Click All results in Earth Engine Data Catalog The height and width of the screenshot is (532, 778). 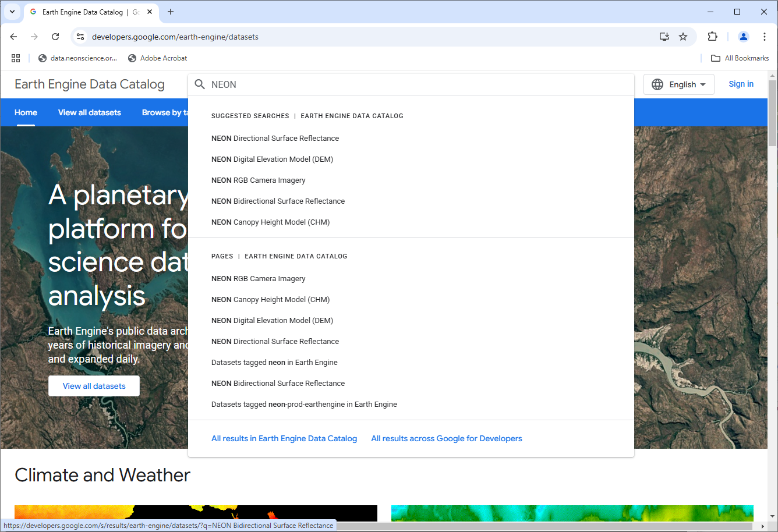coord(284,438)
